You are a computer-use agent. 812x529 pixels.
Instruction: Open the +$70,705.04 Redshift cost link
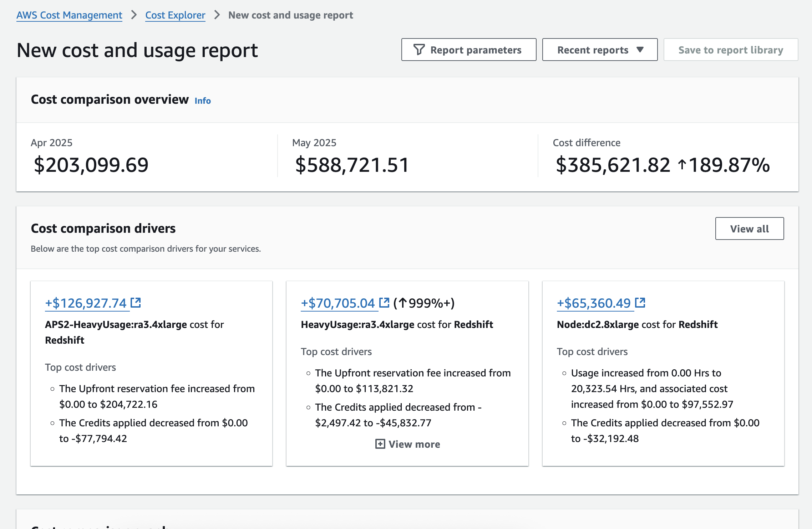338,303
